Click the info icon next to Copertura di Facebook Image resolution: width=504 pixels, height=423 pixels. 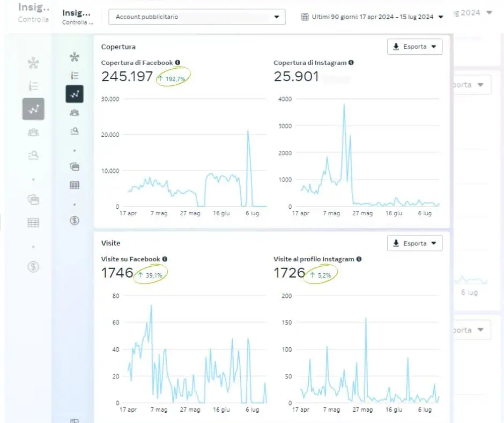coord(178,62)
